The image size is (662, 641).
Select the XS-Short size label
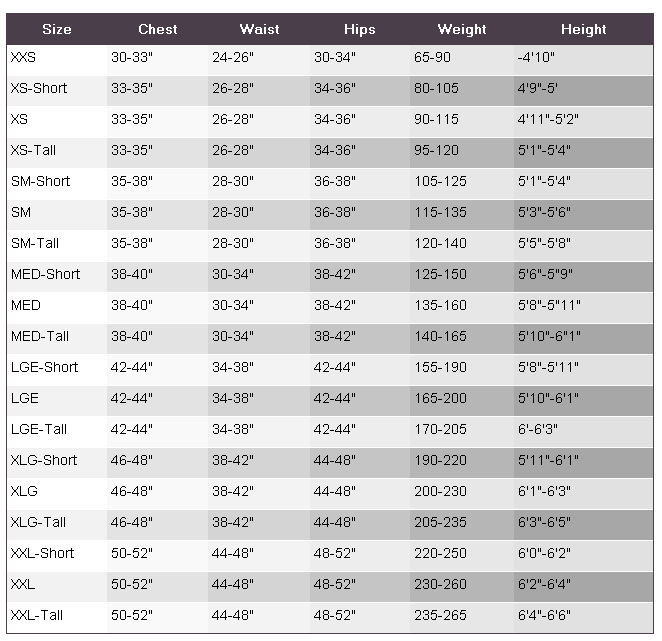click(39, 88)
